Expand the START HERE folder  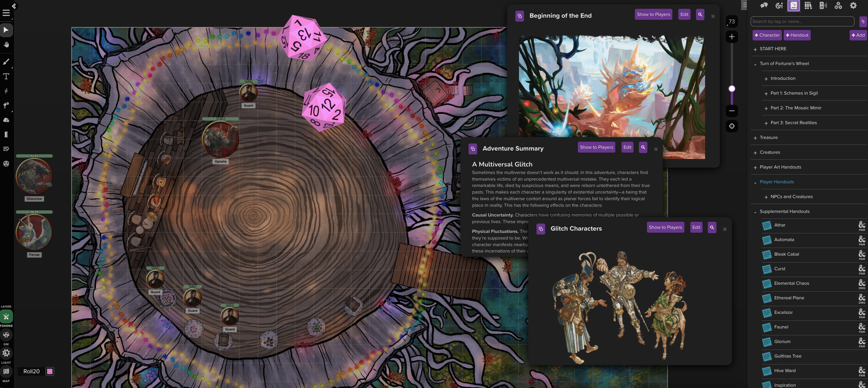point(756,49)
